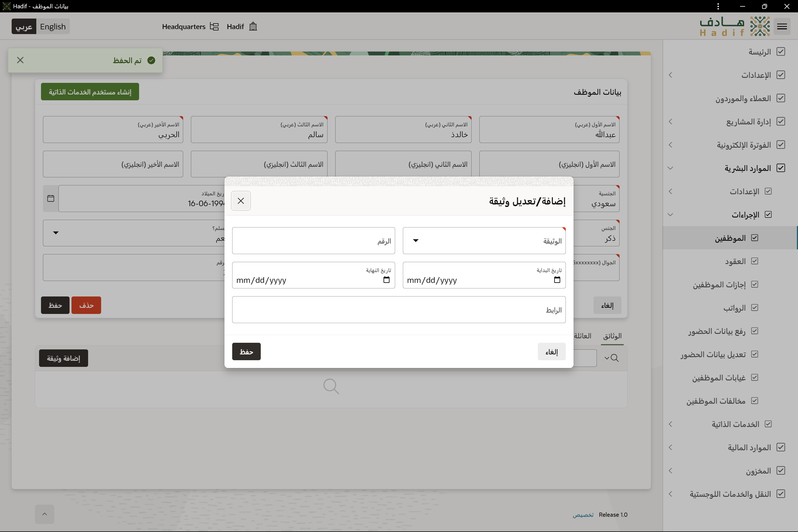Open مخالفات الموظفين menu item
Viewport: 798px width, 532px height.
716,401
